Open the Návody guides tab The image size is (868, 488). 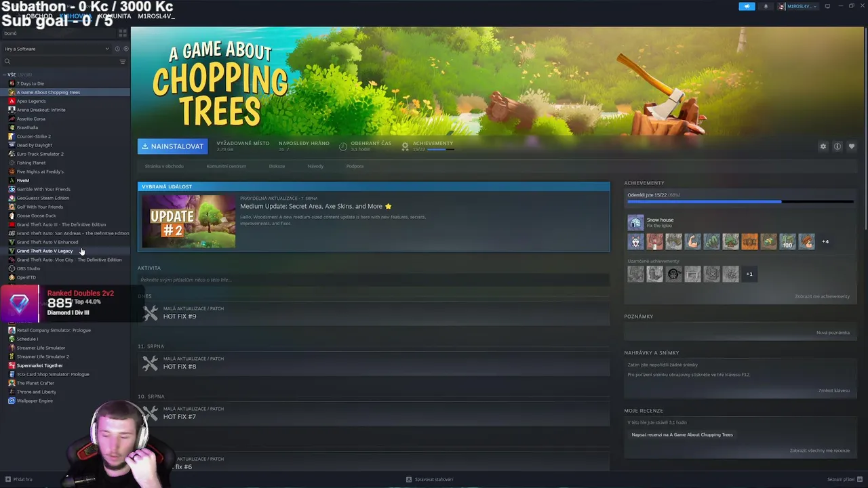315,166
